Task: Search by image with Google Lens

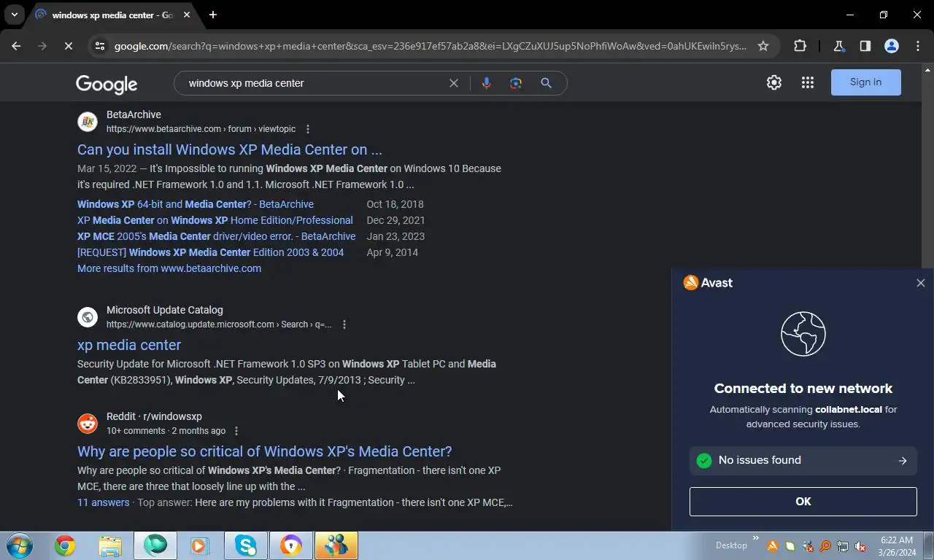Action: click(x=516, y=83)
